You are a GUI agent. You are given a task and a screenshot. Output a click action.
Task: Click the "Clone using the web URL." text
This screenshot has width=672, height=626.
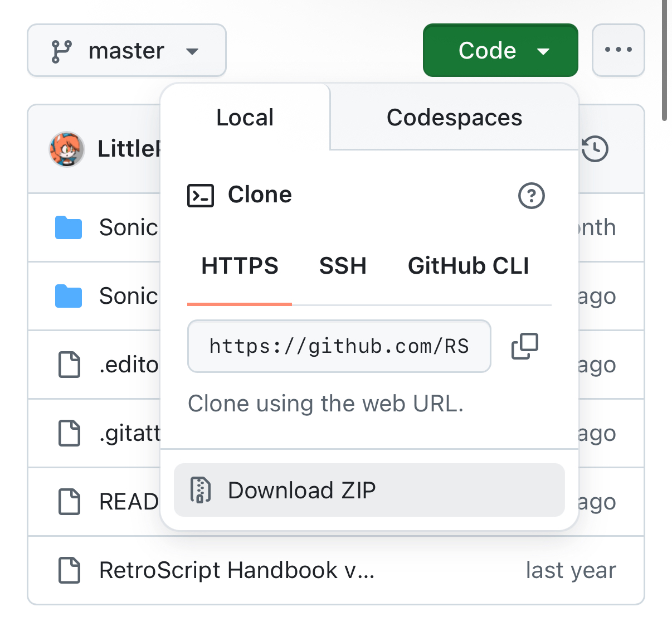coord(326,404)
